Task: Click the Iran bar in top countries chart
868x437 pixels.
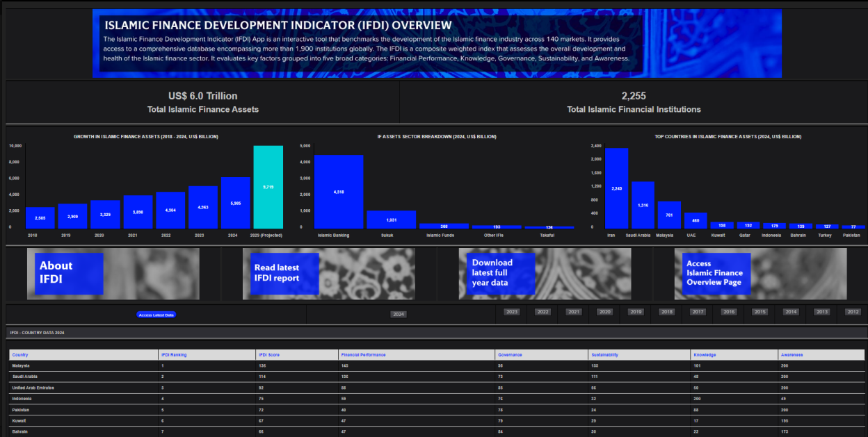Action: [616, 188]
